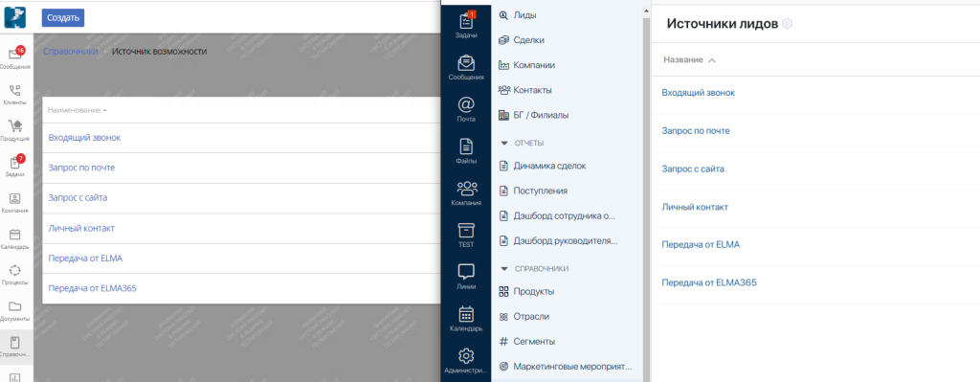The image size is (980, 382).
Task: Open Сегменты directory
Action: point(527,342)
